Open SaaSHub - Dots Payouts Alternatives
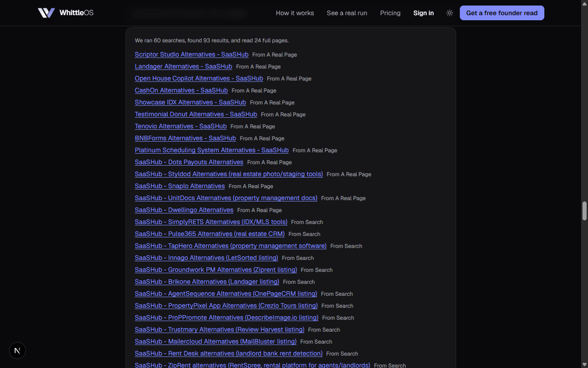 pos(189,162)
